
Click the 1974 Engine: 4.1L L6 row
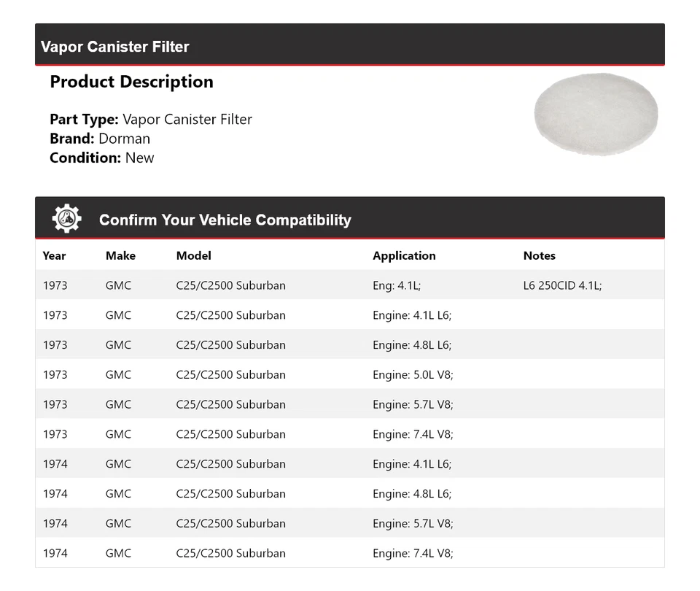tap(350, 464)
